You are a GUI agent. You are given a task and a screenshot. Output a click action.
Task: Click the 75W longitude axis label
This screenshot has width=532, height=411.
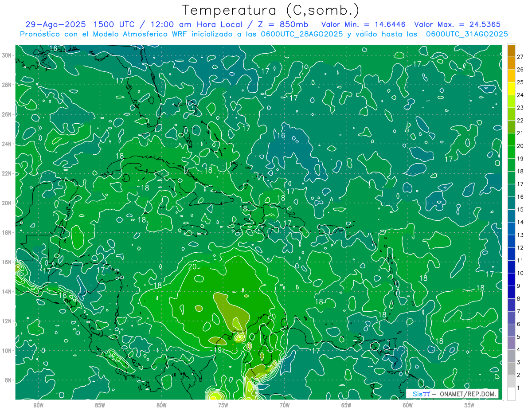(x=223, y=405)
